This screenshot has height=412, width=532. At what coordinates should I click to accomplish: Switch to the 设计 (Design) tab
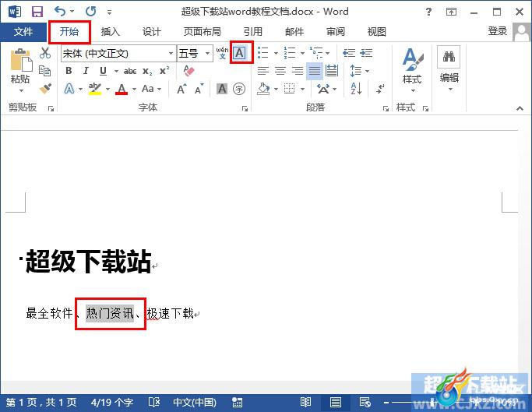coord(152,32)
